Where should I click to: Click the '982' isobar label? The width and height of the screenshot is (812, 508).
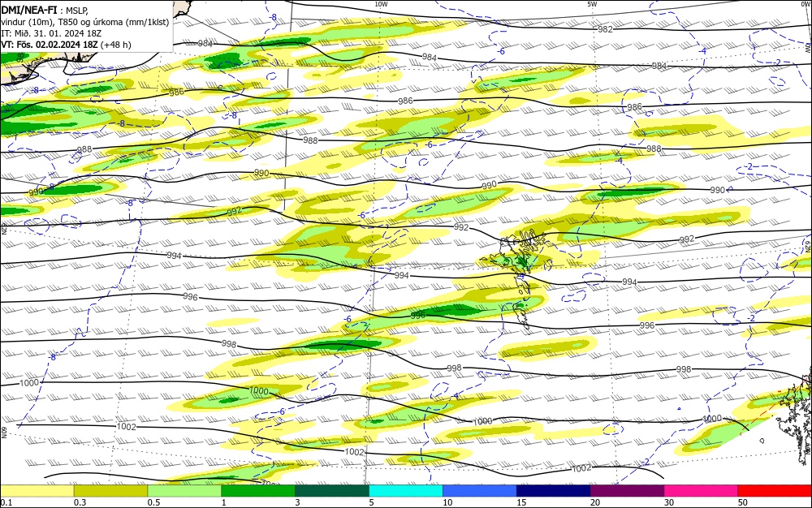(x=605, y=29)
